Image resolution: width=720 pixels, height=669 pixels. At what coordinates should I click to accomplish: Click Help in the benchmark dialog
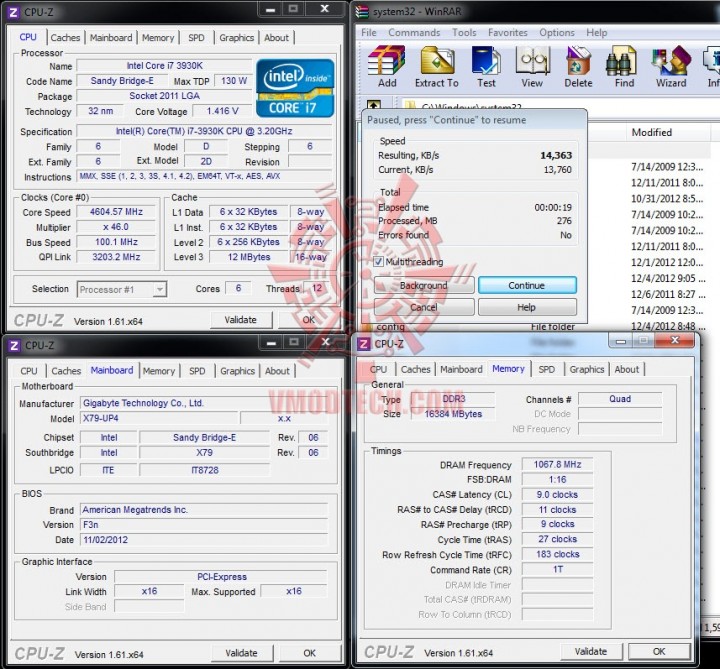pos(527,307)
